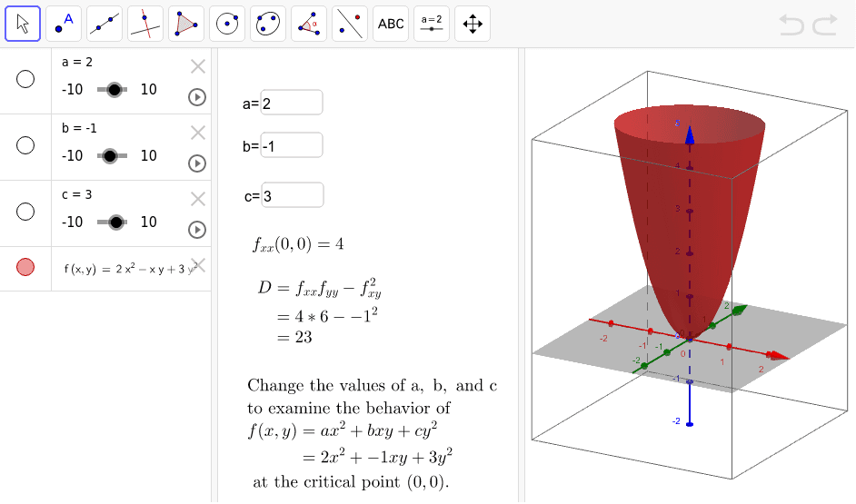This screenshot has height=504, width=856.
Task: Delete the c = 3 slider row
Action: (x=197, y=199)
